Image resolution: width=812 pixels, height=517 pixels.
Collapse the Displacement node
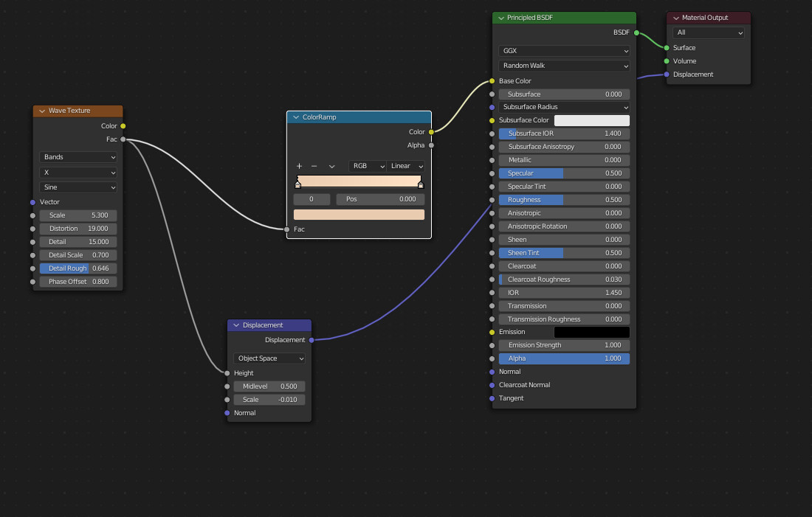[x=236, y=325]
